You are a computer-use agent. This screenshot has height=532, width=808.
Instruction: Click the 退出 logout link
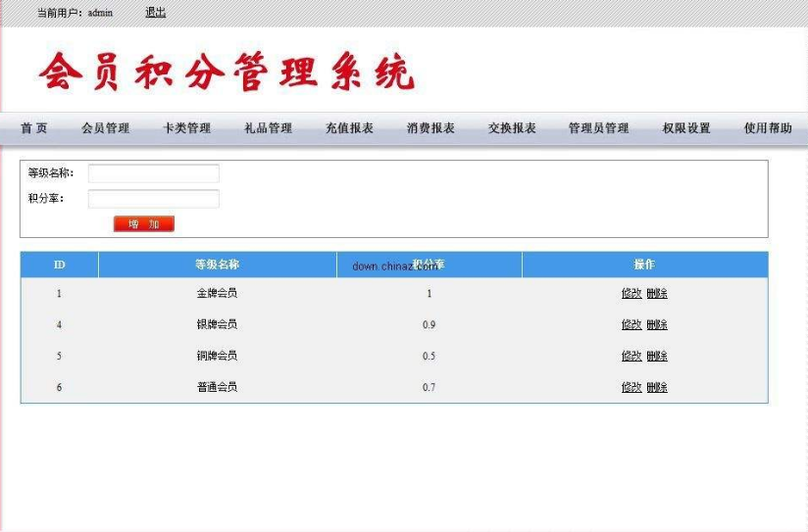coord(155,13)
